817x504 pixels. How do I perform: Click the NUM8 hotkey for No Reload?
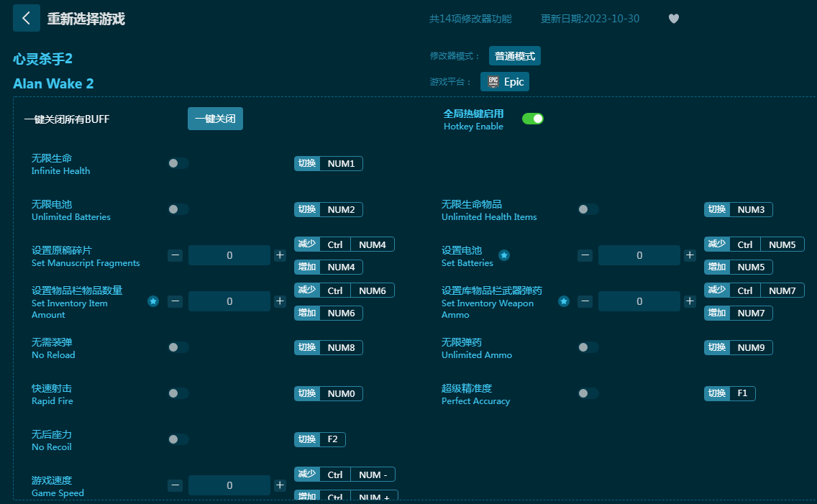(328, 347)
